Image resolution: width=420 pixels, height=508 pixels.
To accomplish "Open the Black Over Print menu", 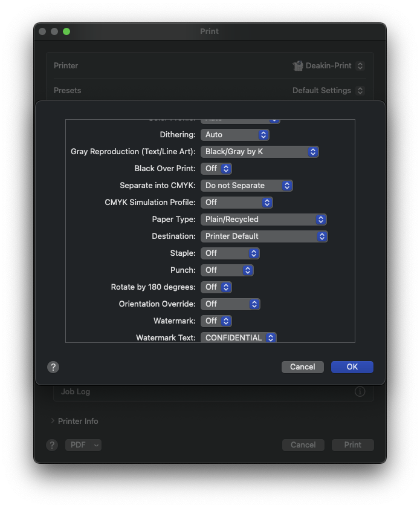I will tap(216, 168).
